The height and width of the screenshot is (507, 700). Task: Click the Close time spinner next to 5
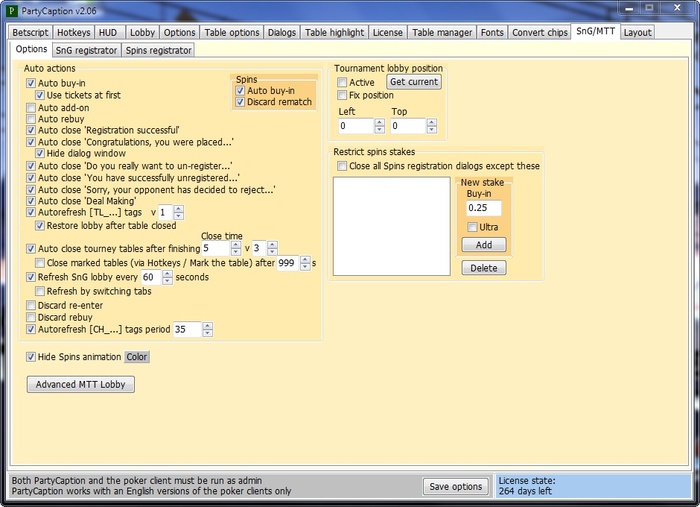pyautogui.click(x=236, y=248)
